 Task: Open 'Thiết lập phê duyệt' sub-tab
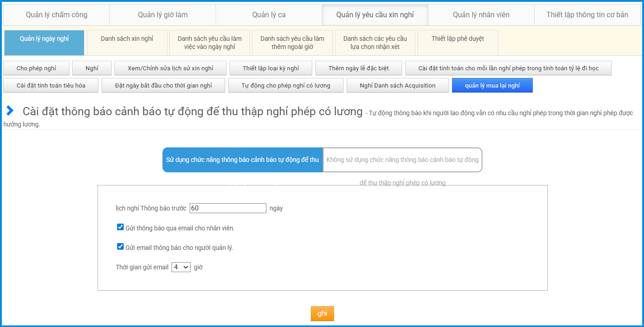(x=457, y=39)
